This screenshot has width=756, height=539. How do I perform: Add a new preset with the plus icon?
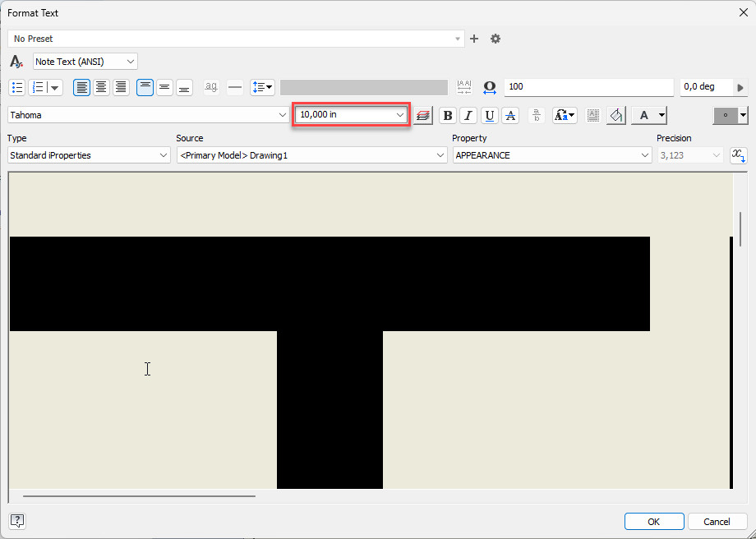tap(474, 38)
